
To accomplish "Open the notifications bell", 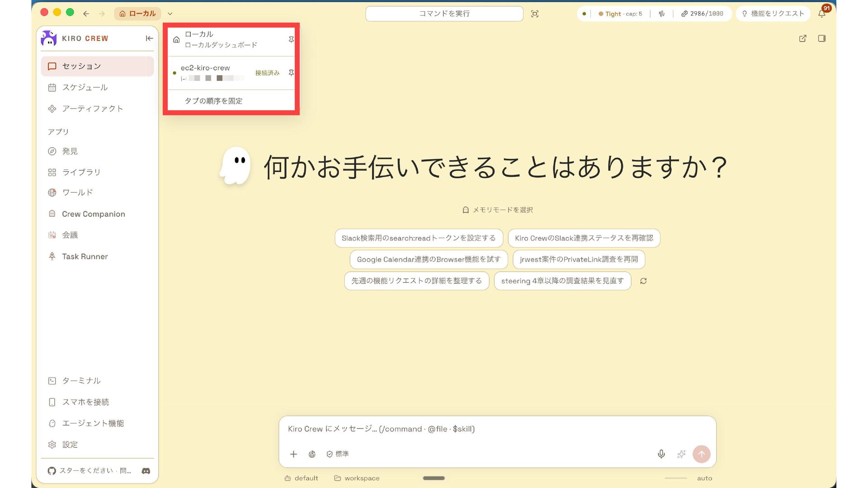I will point(822,14).
